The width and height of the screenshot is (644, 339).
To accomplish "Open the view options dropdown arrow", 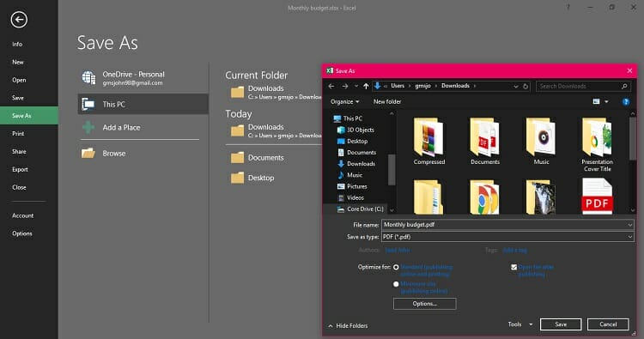I will [x=606, y=102].
